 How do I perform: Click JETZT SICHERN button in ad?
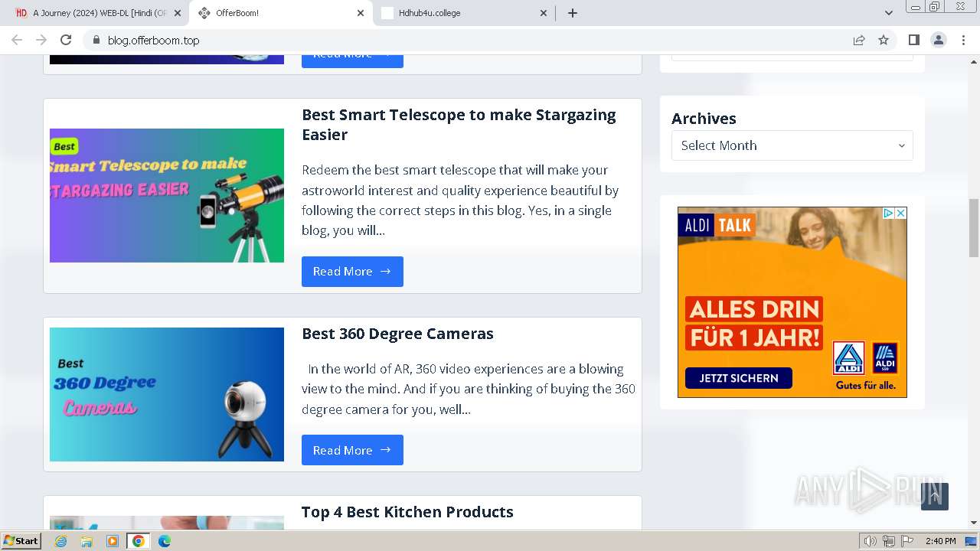(738, 378)
